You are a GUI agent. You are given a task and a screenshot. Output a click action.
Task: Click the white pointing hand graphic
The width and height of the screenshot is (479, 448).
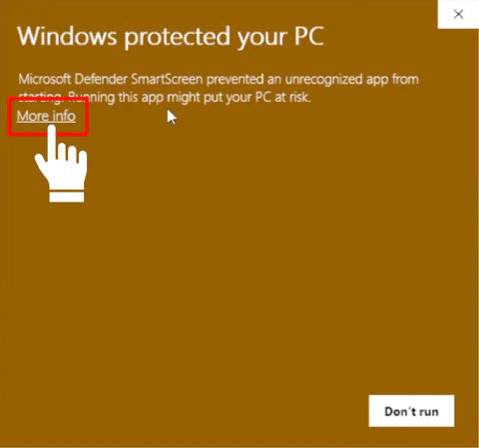[x=62, y=164]
